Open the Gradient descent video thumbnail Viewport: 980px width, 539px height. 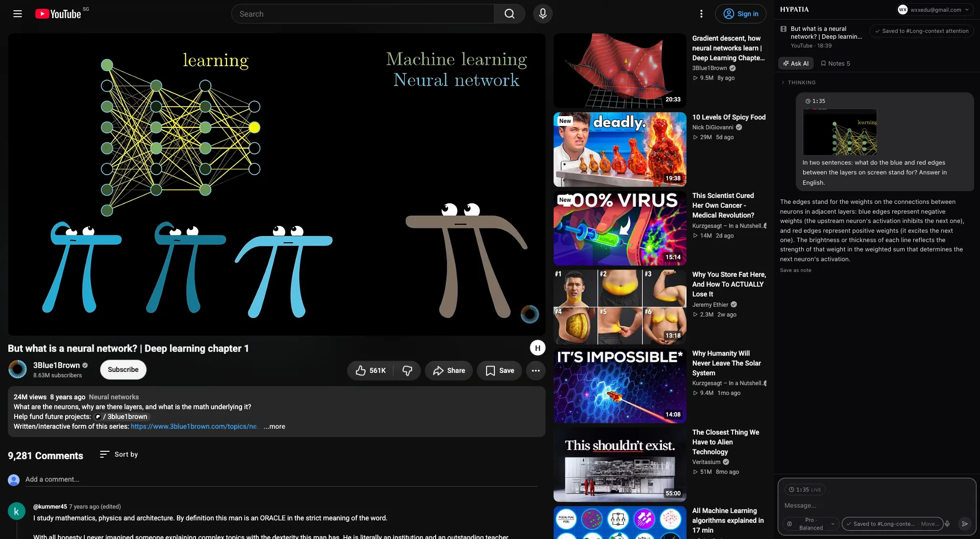pos(620,71)
